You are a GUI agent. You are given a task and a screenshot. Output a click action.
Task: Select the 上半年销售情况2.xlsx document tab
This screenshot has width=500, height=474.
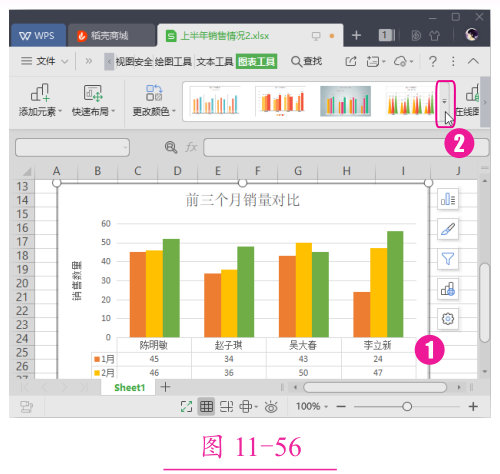[225, 36]
